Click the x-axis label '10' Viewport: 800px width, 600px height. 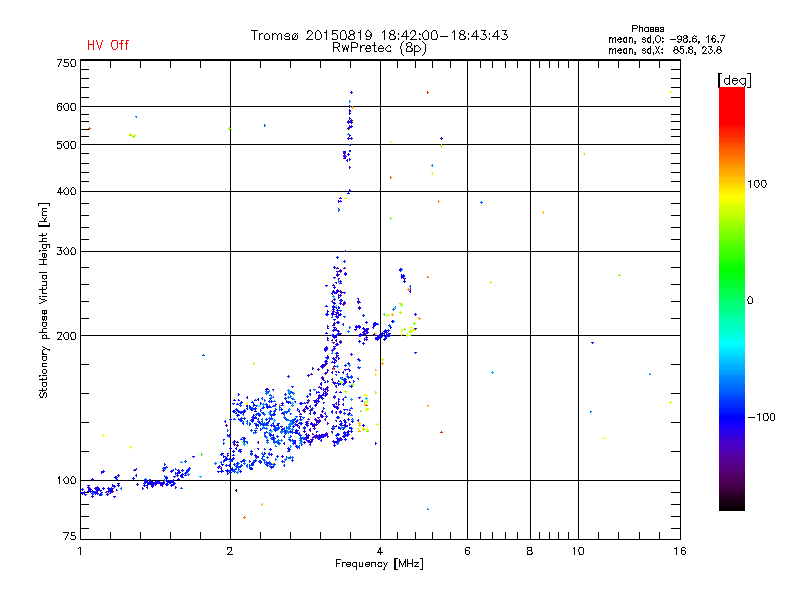[x=578, y=551]
